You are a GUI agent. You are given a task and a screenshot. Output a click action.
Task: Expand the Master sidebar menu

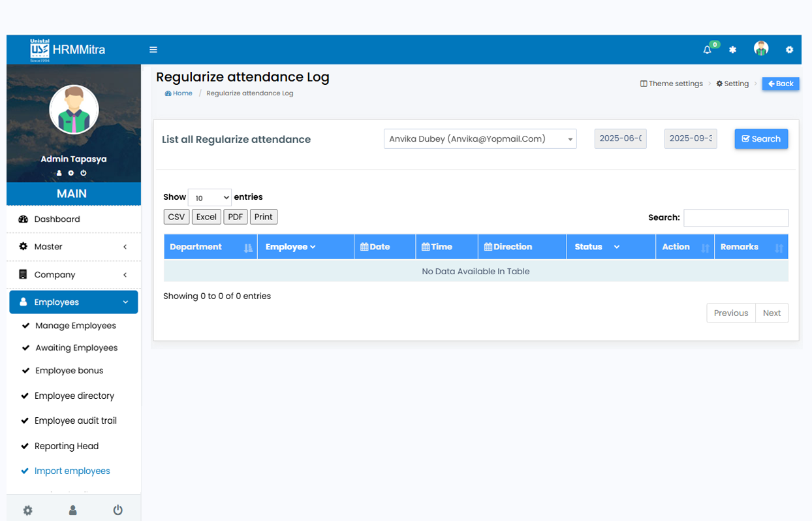tap(73, 247)
